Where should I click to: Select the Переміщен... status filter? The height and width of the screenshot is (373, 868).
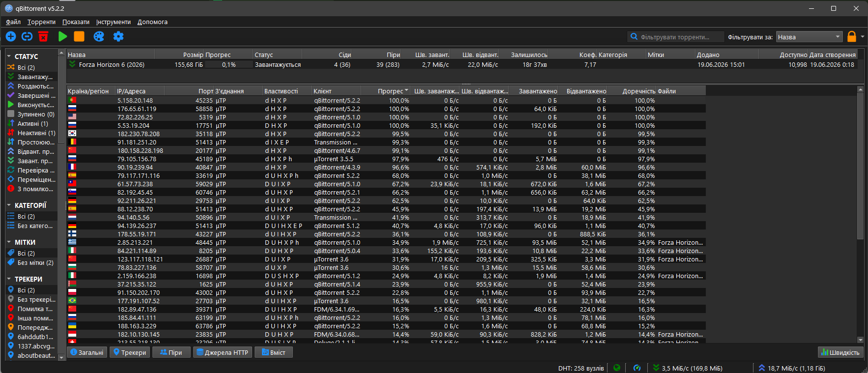click(x=31, y=179)
